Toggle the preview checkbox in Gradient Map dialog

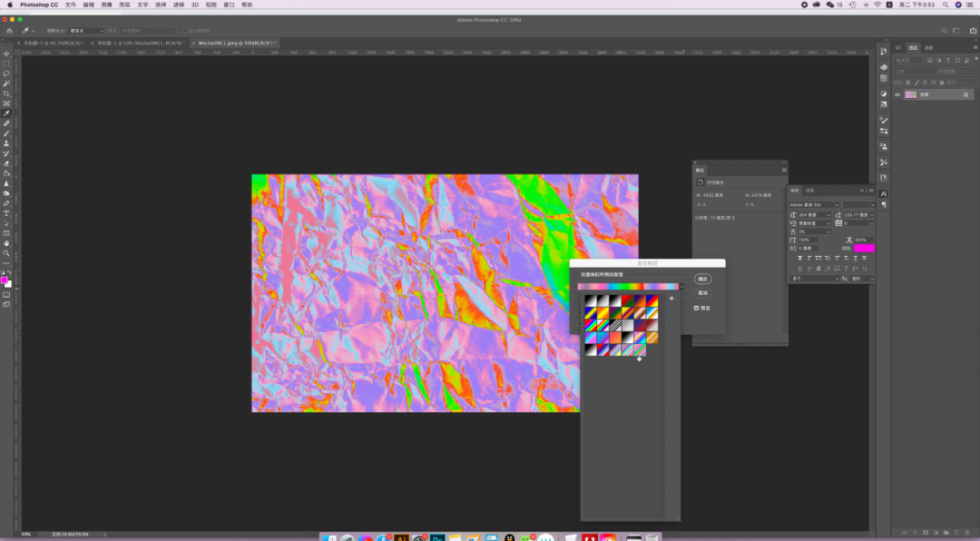697,308
